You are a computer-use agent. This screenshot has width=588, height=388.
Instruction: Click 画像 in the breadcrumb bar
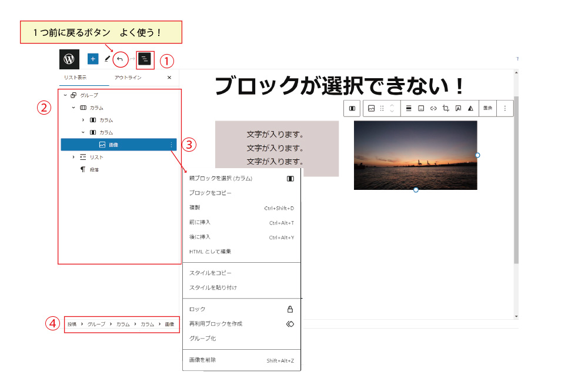[169, 325]
